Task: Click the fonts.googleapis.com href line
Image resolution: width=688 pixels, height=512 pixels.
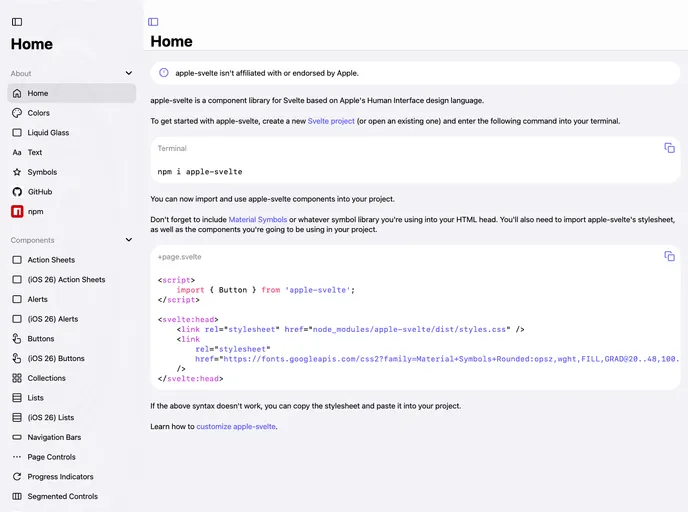Action: [437, 359]
